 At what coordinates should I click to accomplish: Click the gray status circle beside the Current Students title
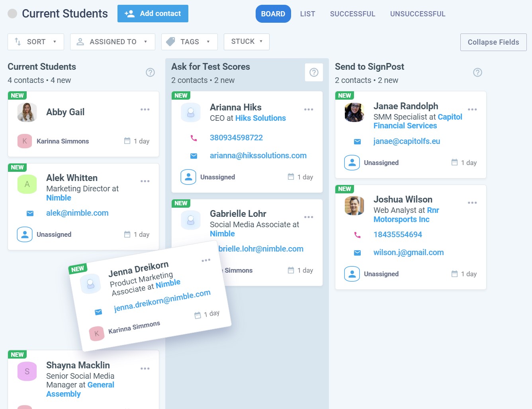13,14
